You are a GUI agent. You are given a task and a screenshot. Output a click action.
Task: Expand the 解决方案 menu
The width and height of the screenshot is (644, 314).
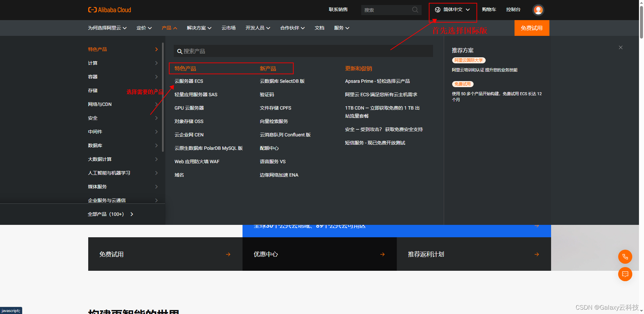point(199,28)
